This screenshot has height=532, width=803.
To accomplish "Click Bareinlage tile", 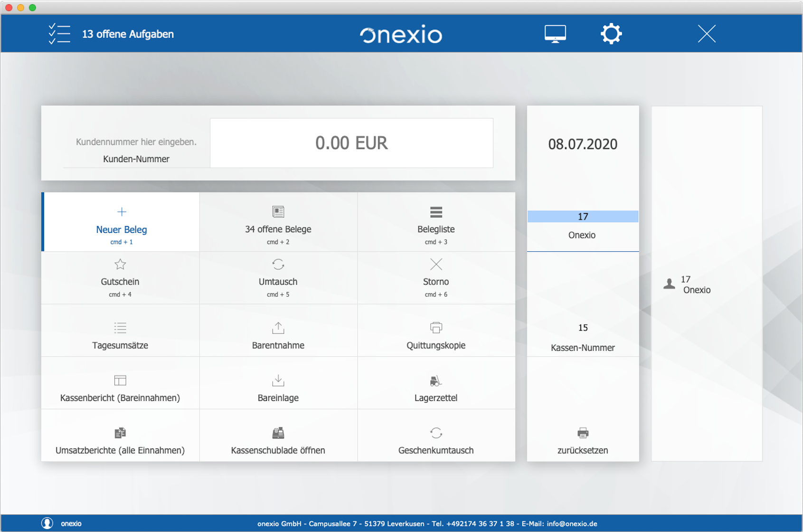I will point(278,383).
